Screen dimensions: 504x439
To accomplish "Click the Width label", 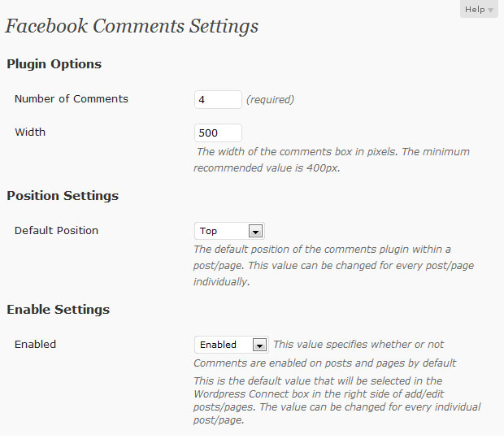I will pyautogui.click(x=30, y=132).
